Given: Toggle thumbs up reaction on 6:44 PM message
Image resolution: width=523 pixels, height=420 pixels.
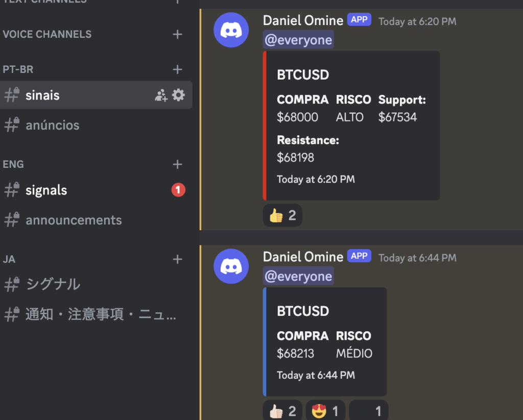Looking at the screenshot, I should point(282,411).
